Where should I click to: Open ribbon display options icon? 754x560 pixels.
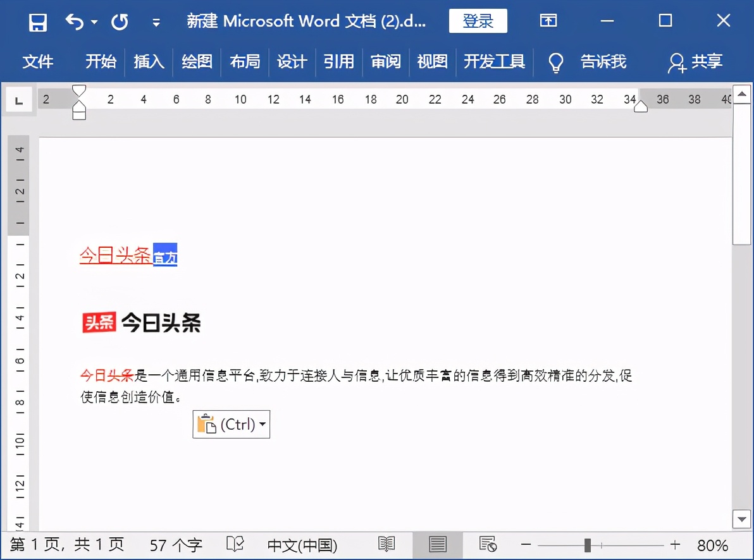click(548, 21)
